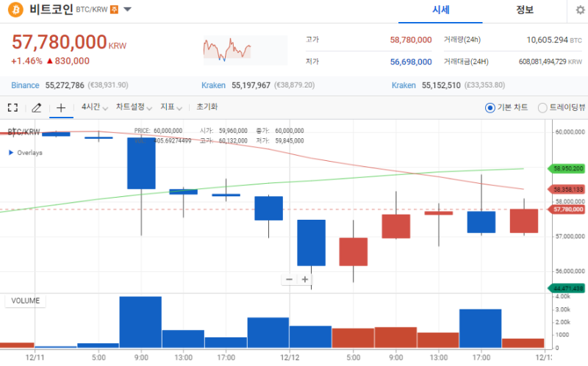Click the orange Bitcoin logo icon

click(x=15, y=10)
